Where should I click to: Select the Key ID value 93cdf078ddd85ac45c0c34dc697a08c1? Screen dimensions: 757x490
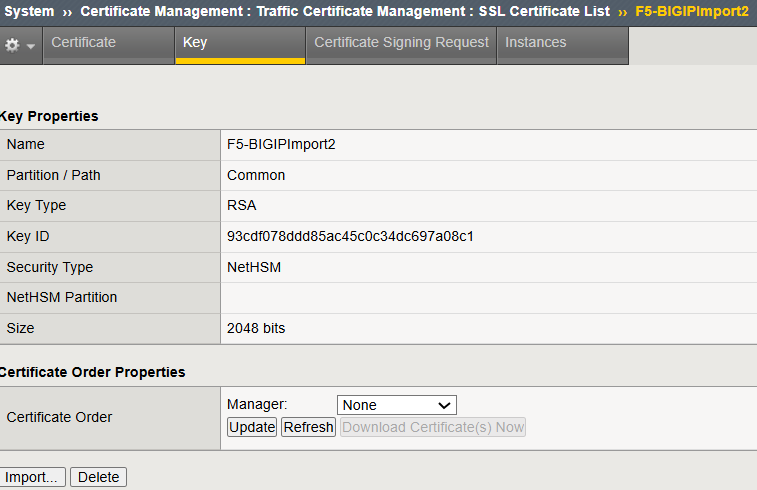click(x=350, y=236)
